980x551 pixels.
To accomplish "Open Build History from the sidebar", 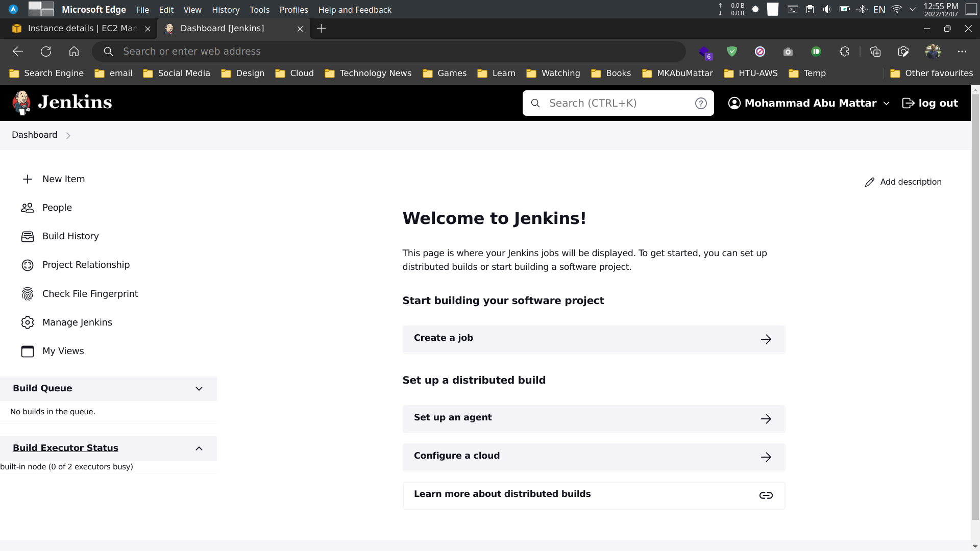I will [x=70, y=236].
